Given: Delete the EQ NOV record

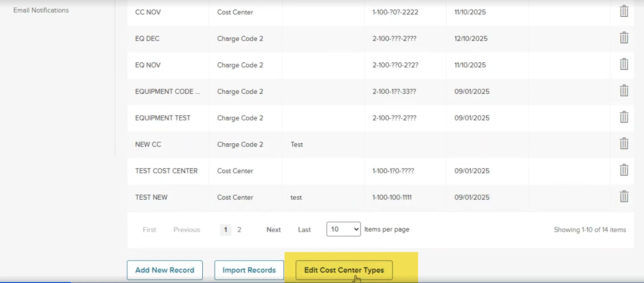Looking at the screenshot, I should (x=624, y=64).
